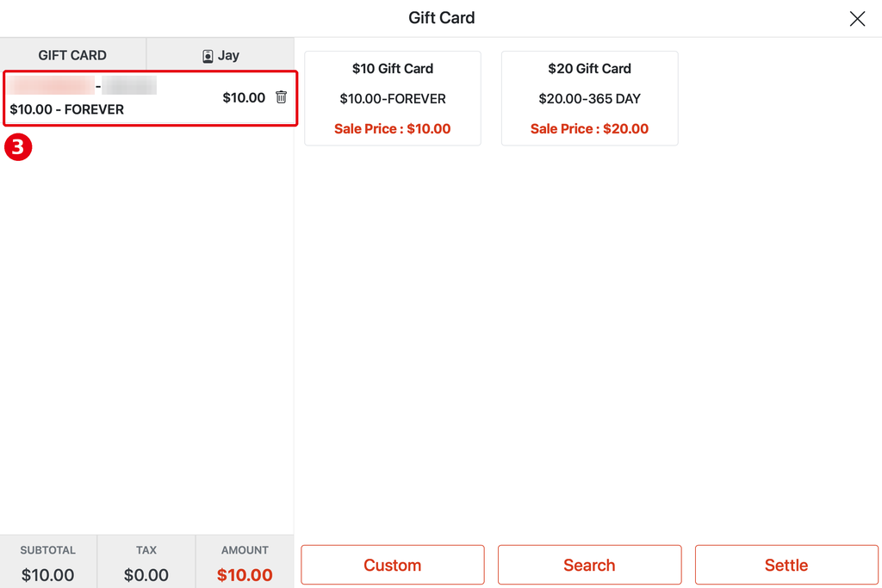Click the $10.00 price in cart row

(x=244, y=98)
